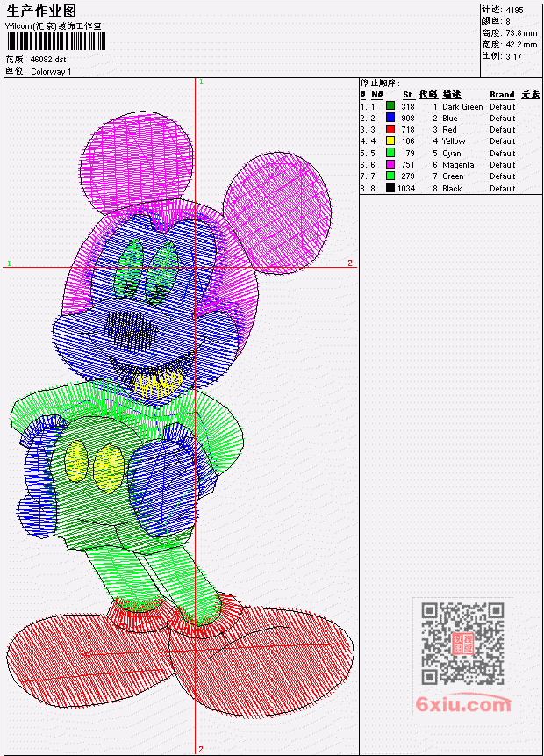Click the '代码' column header
The height and width of the screenshot is (756, 544).
pyautogui.click(x=427, y=95)
